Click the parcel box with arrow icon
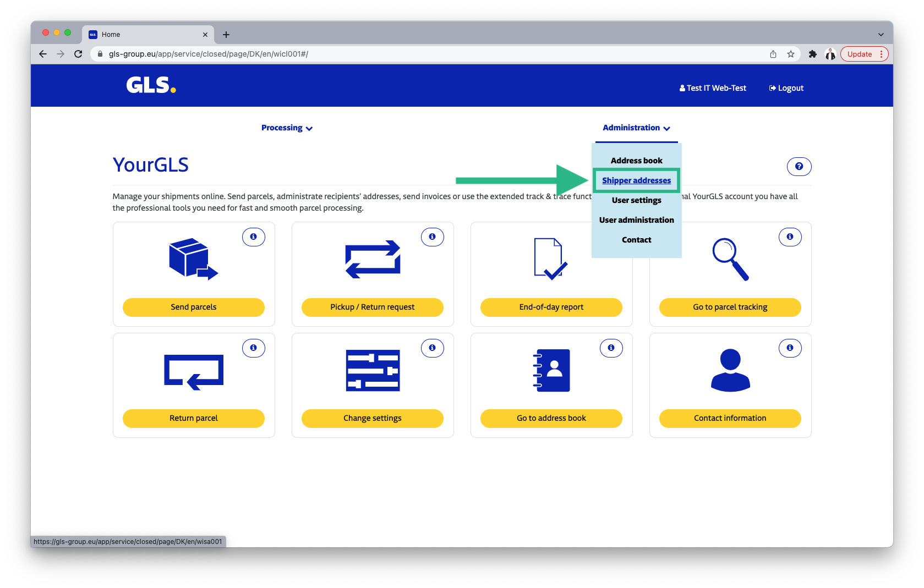The width and height of the screenshot is (924, 588). pyautogui.click(x=193, y=259)
